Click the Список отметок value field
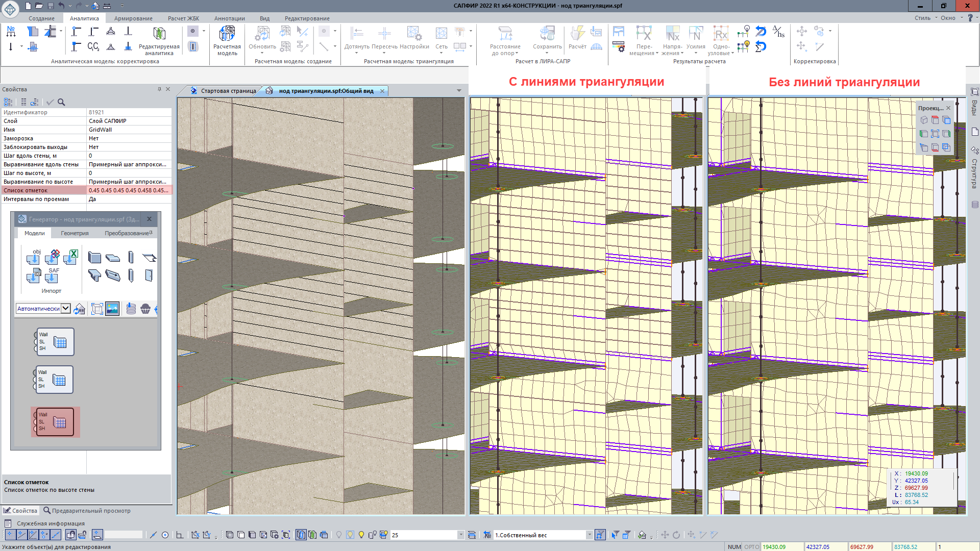 (x=129, y=190)
